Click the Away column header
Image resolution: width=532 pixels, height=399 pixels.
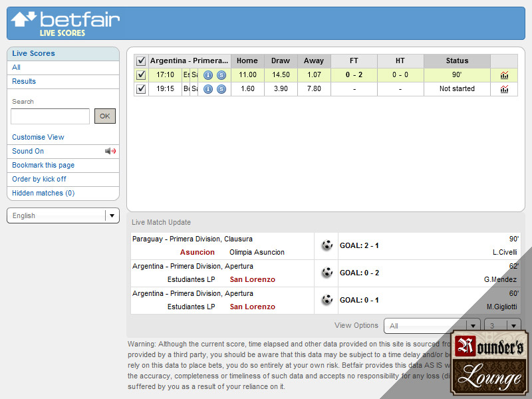(x=314, y=61)
